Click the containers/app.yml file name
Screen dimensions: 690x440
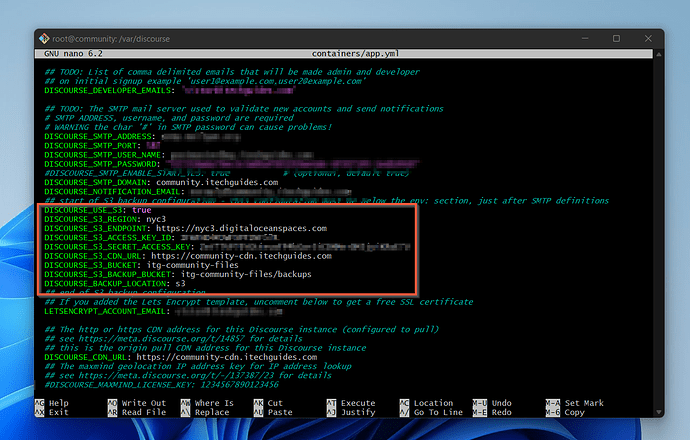[355, 54]
